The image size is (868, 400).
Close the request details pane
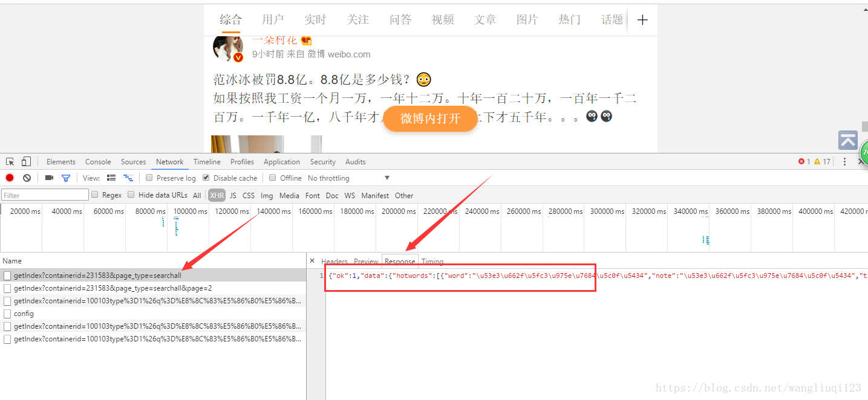tap(312, 261)
